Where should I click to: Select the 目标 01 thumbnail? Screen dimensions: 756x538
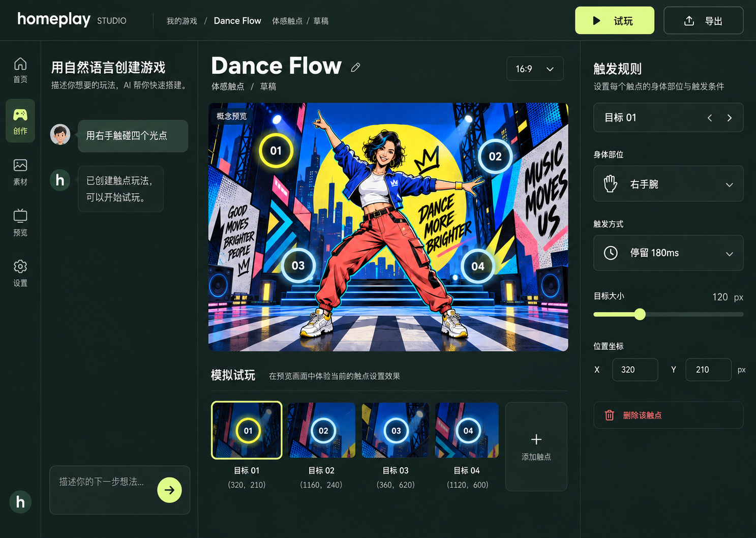tap(247, 431)
